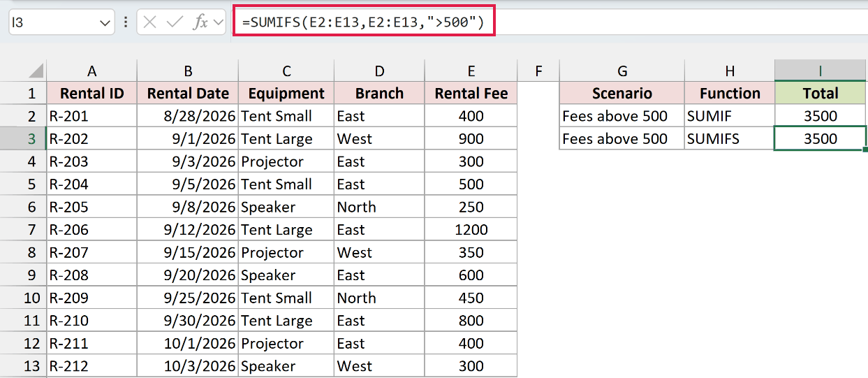Select the SUMIF function cell

[730, 116]
